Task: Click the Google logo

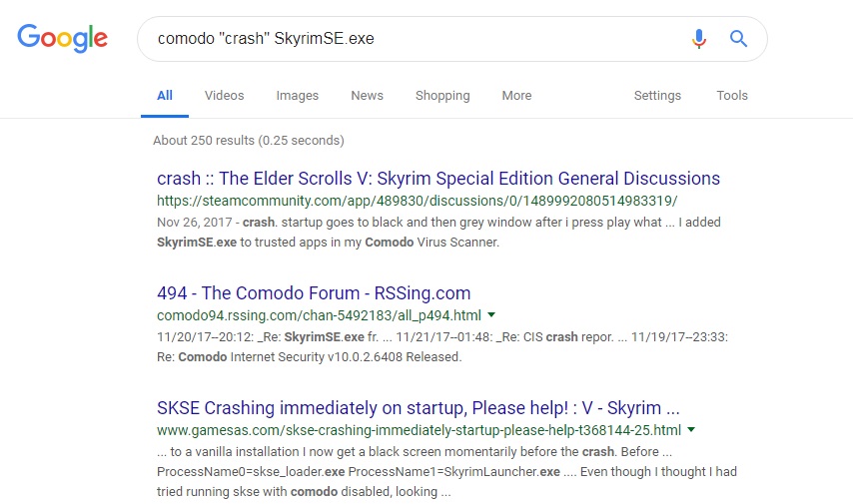Action: [x=62, y=38]
